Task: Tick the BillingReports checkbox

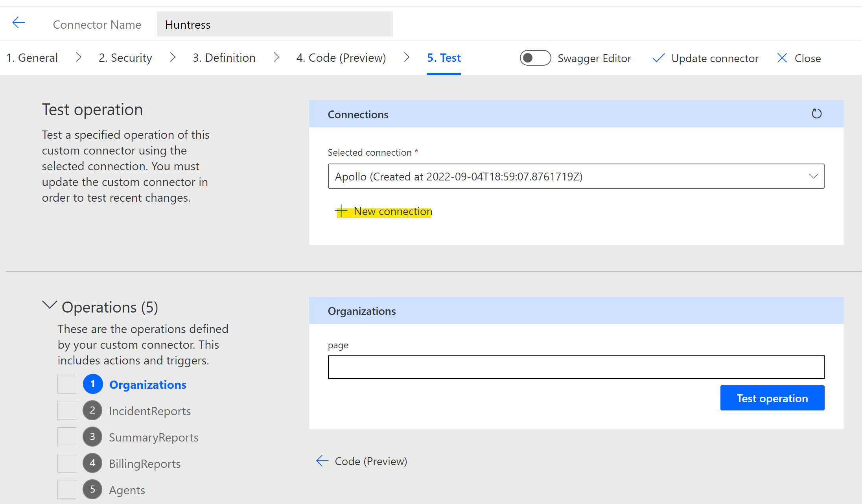Action: pos(67,463)
